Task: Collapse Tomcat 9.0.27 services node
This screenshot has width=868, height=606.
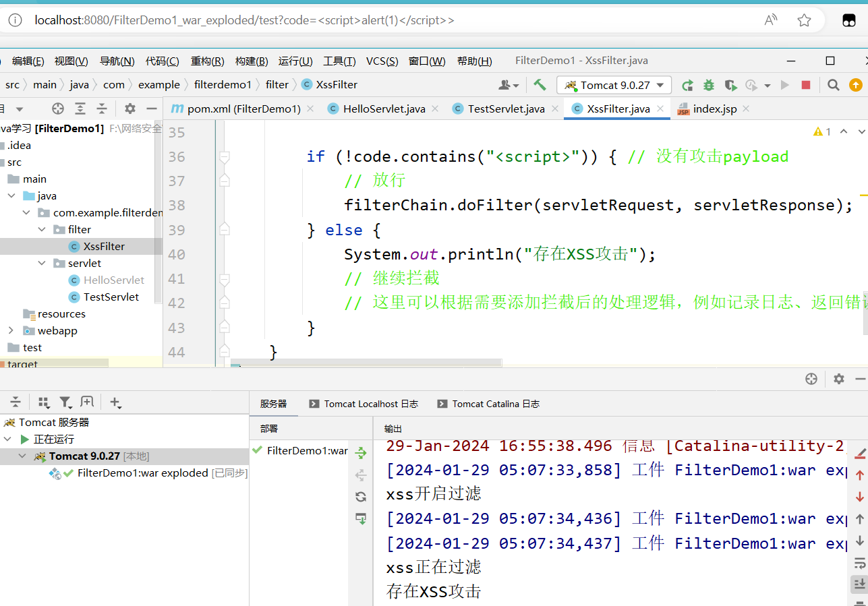Action: coord(22,456)
